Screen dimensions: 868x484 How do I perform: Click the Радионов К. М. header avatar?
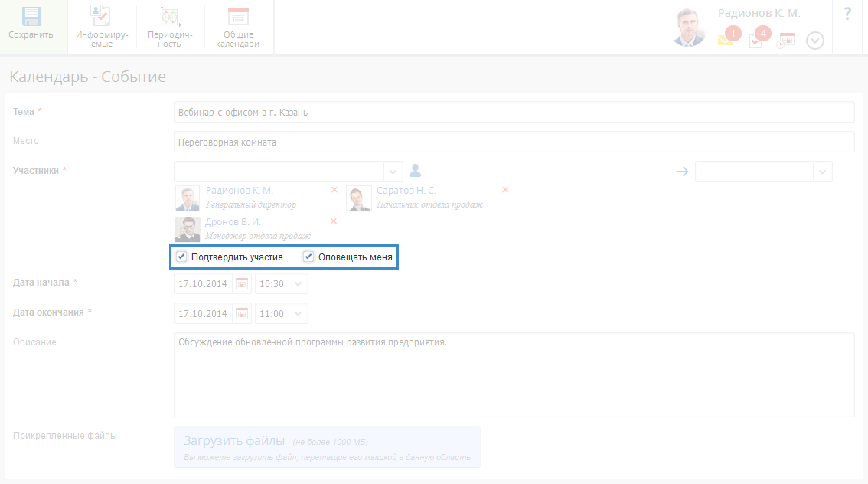click(x=689, y=28)
